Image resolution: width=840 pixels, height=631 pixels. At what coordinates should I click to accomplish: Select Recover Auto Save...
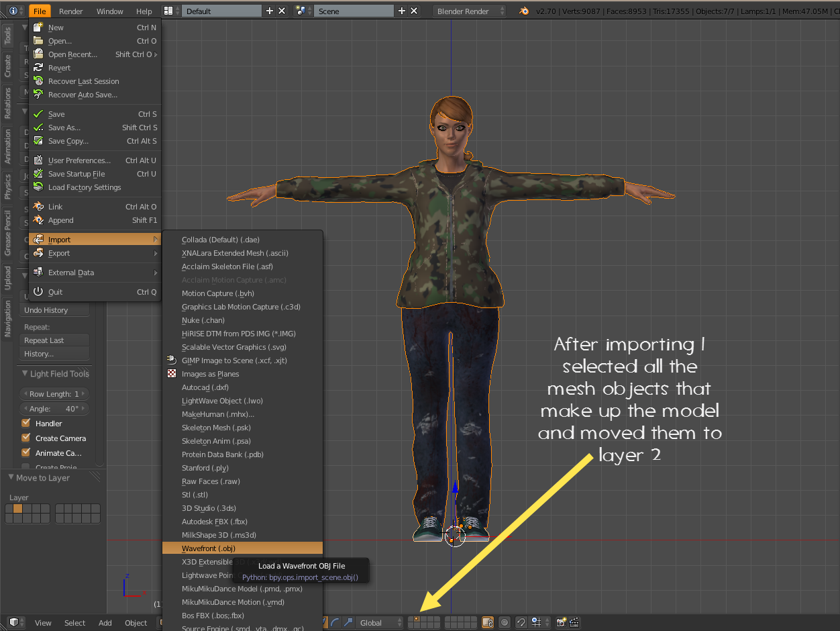[x=95, y=95]
